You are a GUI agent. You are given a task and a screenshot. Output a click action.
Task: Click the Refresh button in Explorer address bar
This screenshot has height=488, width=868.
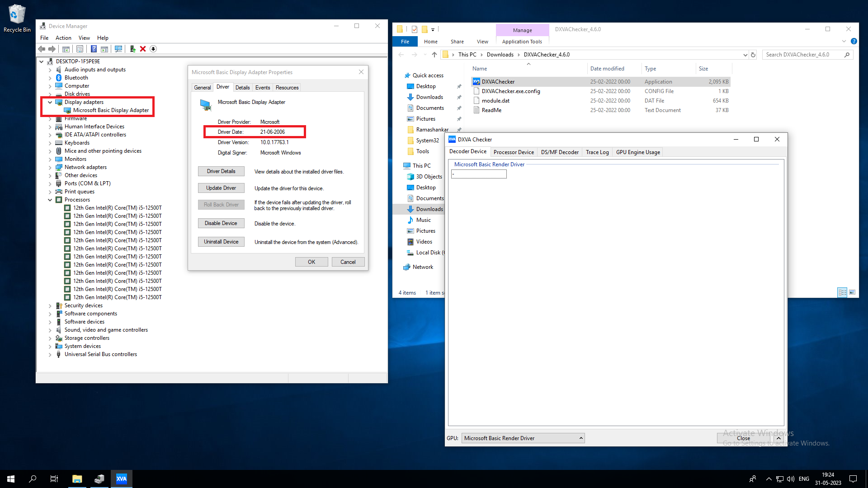click(x=753, y=55)
